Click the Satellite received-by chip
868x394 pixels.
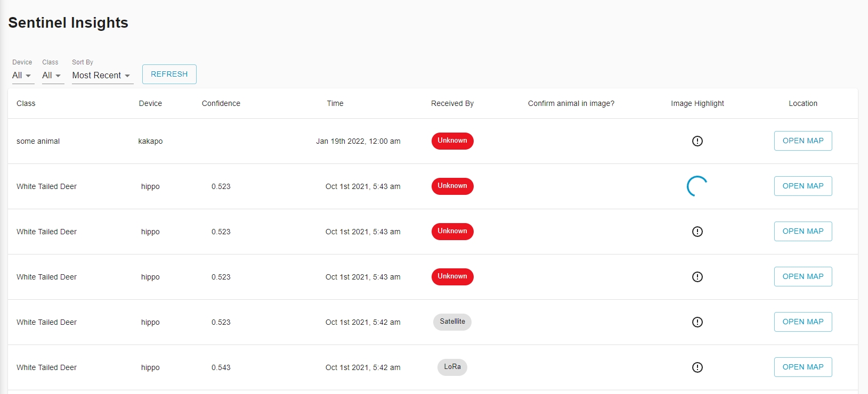pos(452,322)
